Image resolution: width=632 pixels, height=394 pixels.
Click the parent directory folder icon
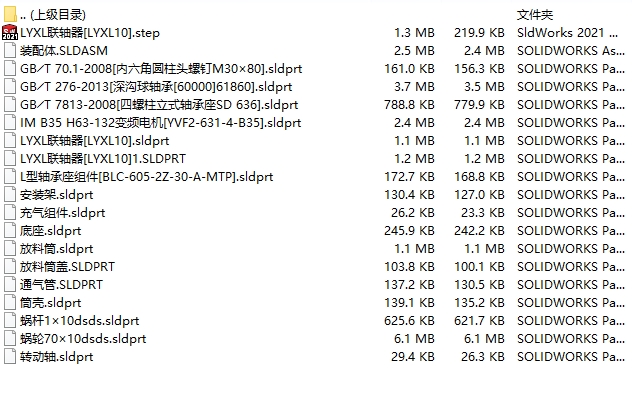(10, 15)
